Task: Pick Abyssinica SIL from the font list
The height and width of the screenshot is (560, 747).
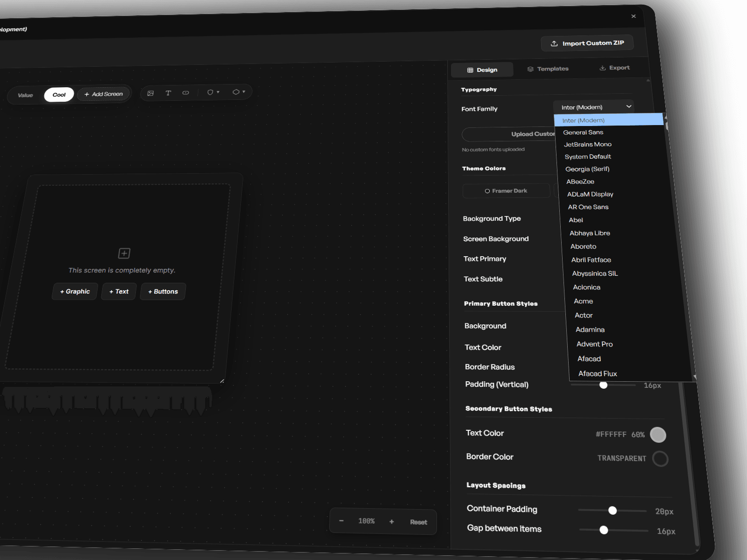Action: (595, 273)
